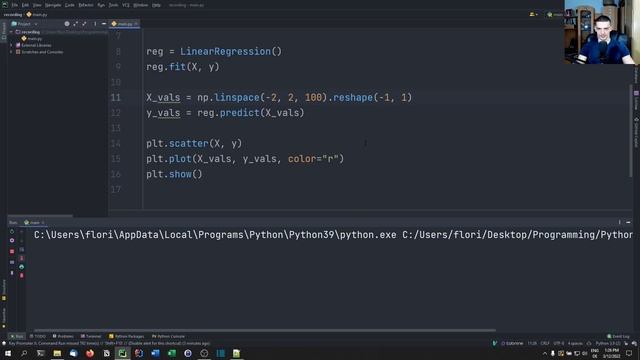The width and height of the screenshot is (640, 360).
Task: Minimize the Run panel with minus icon
Action: point(628,222)
